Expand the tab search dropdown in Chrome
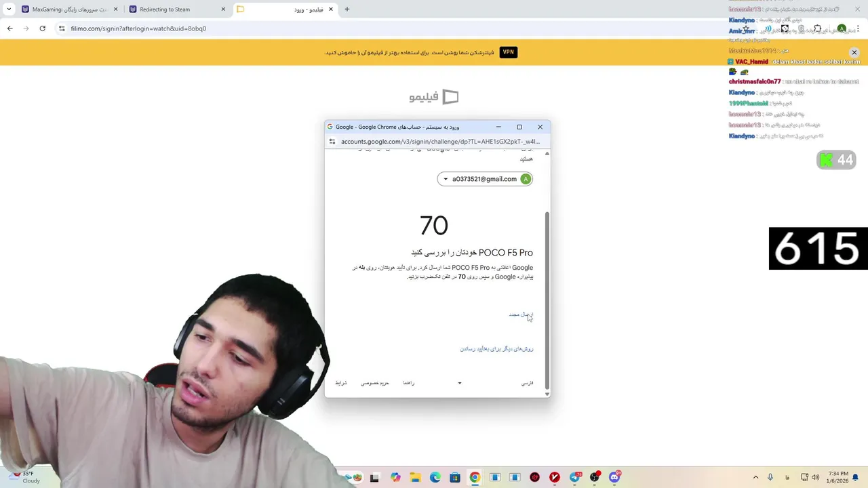The height and width of the screenshot is (488, 868). tap(8, 9)
